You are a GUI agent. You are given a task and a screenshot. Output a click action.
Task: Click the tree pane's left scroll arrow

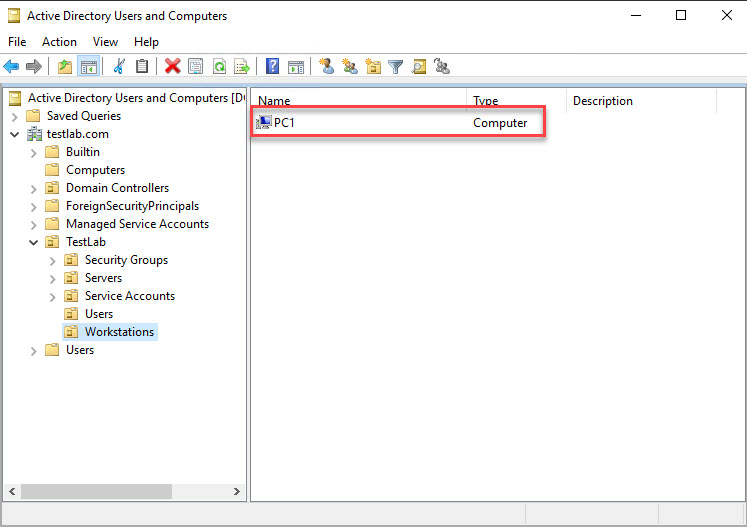click(x=12, y=491)
